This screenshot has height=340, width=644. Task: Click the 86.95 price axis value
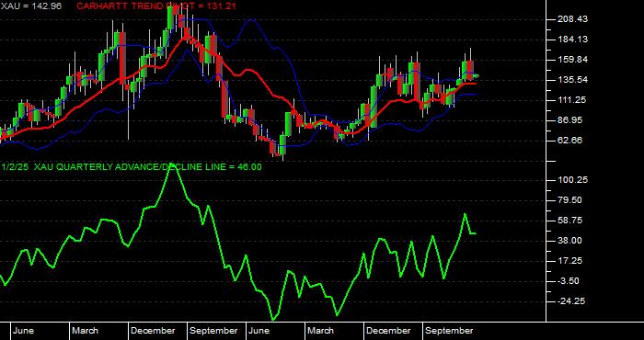pos(570,120)
